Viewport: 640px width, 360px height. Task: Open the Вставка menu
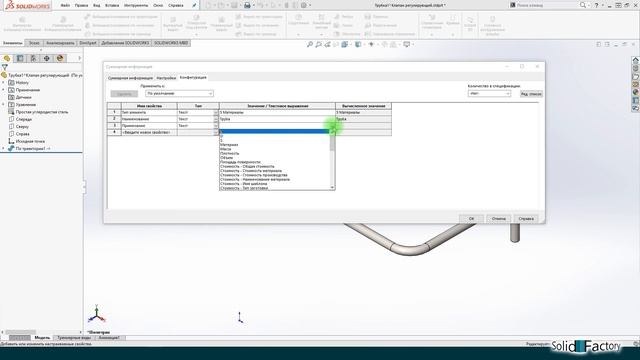point(112,5)
